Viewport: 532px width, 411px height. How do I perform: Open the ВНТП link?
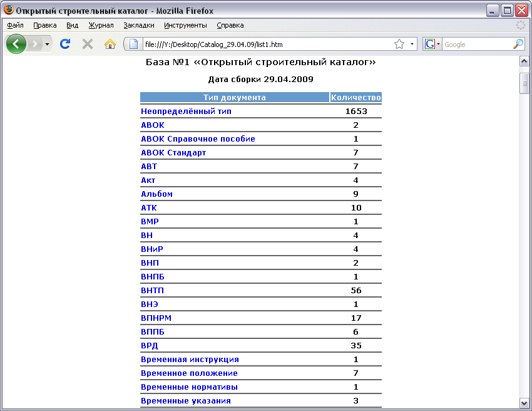(152, 291)
